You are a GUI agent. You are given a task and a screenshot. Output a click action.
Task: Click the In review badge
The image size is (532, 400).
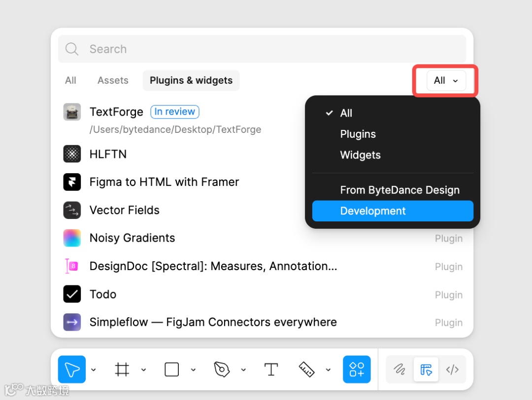click(x=175, y=112)
